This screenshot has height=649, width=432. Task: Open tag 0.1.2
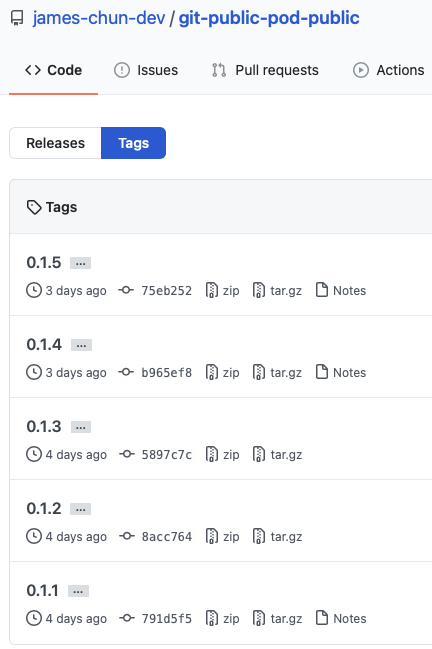click(x=44, y=508)
